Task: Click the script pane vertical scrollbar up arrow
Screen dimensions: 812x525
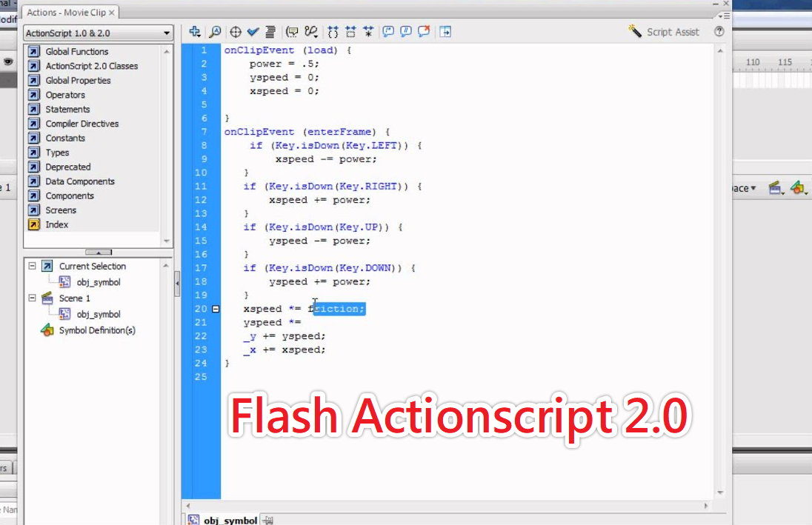Action: point(720,51)
